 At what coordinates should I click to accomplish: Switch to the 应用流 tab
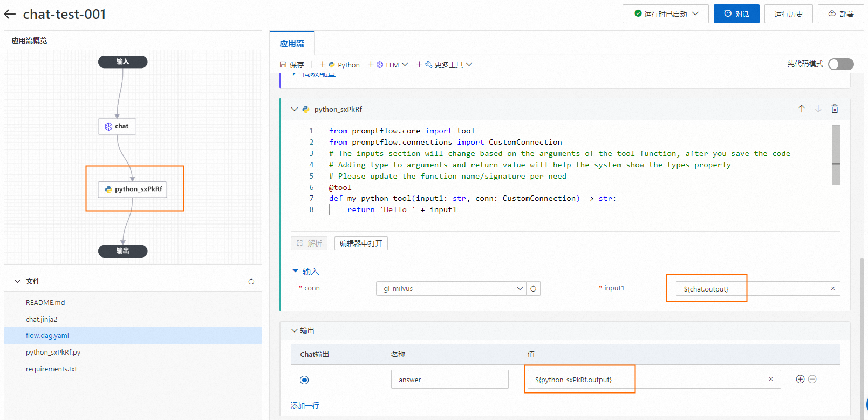tap(292, 44)
